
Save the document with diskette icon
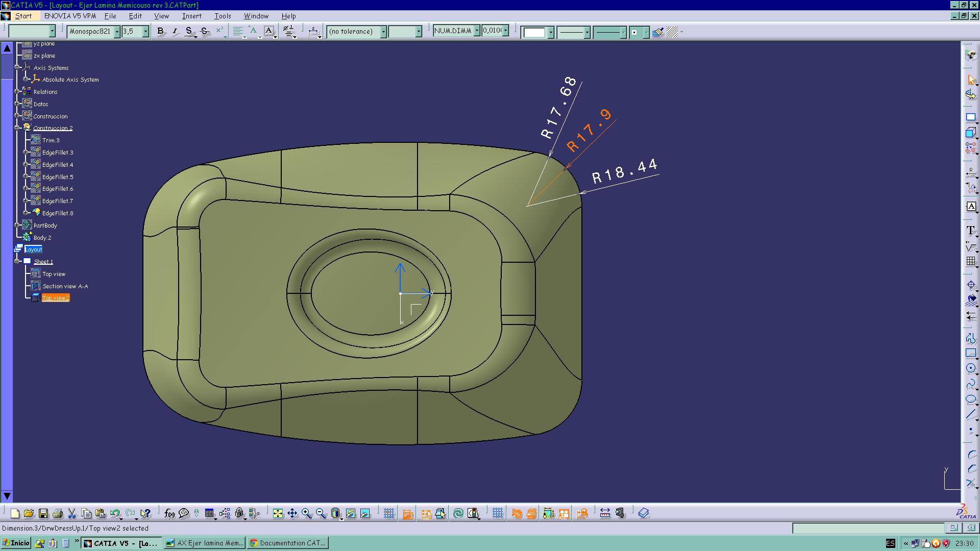click(x=43, y=513)
